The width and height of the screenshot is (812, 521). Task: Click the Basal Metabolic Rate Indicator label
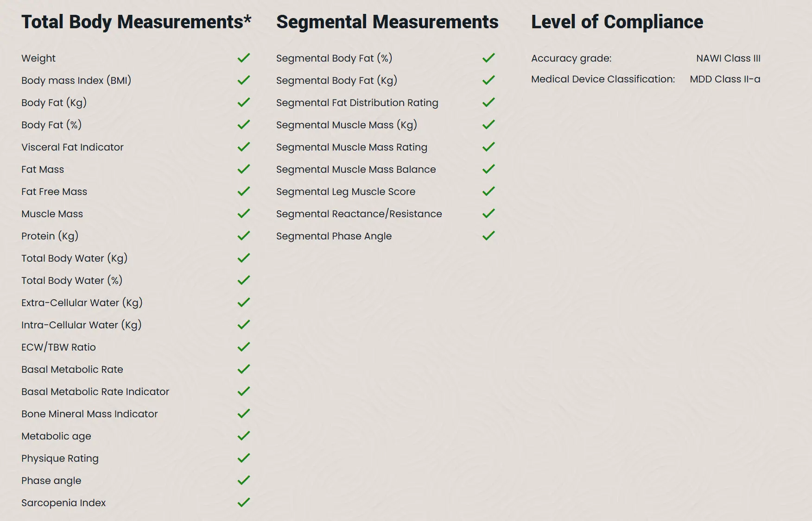(95, 392)
